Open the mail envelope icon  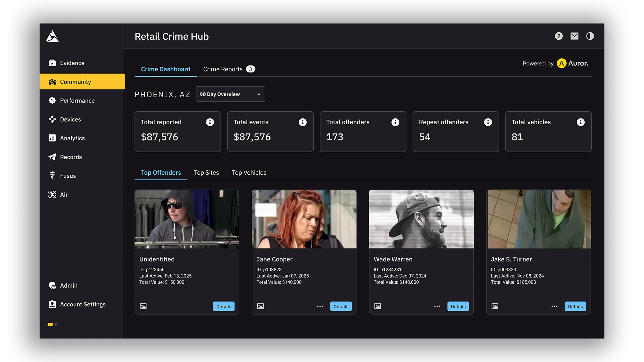tap(574, 36)
